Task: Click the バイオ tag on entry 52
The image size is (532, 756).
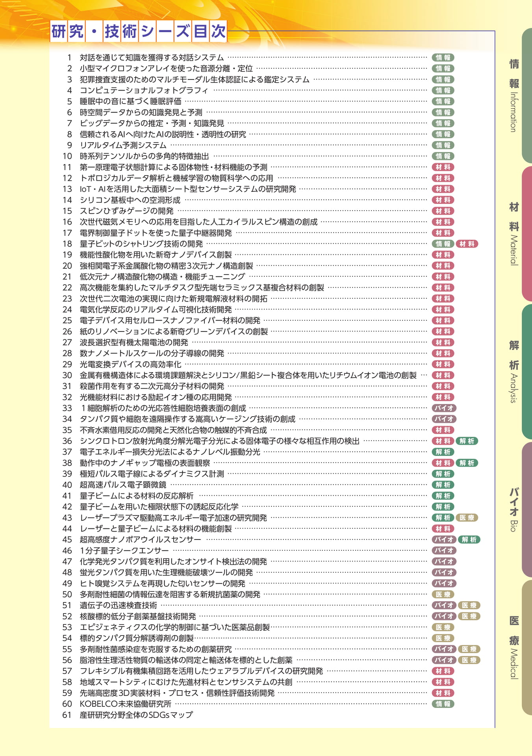Action: [x=444, y=617]
